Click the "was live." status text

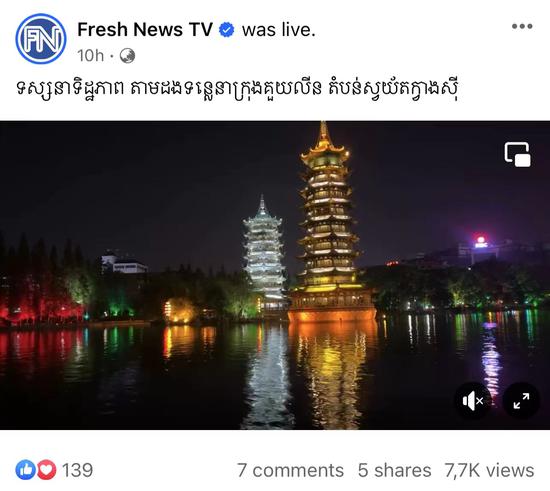click(x=279, y=30)
